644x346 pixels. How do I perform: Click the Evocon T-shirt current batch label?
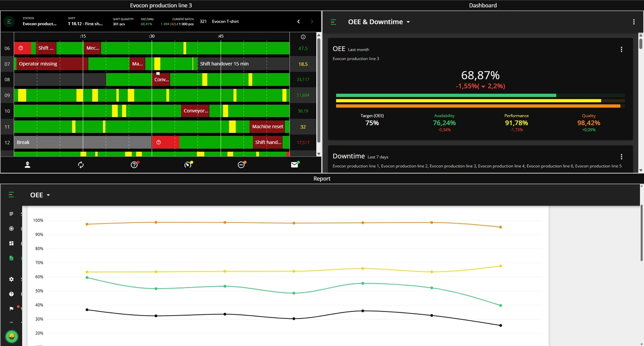pyautogui.click(x=225, y=22)
